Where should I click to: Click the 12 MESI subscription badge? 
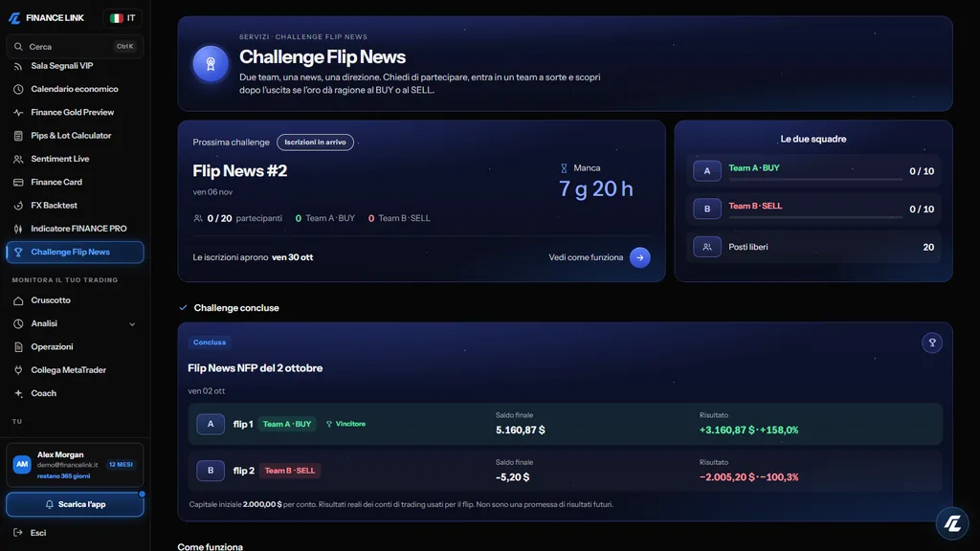[121, 465]
